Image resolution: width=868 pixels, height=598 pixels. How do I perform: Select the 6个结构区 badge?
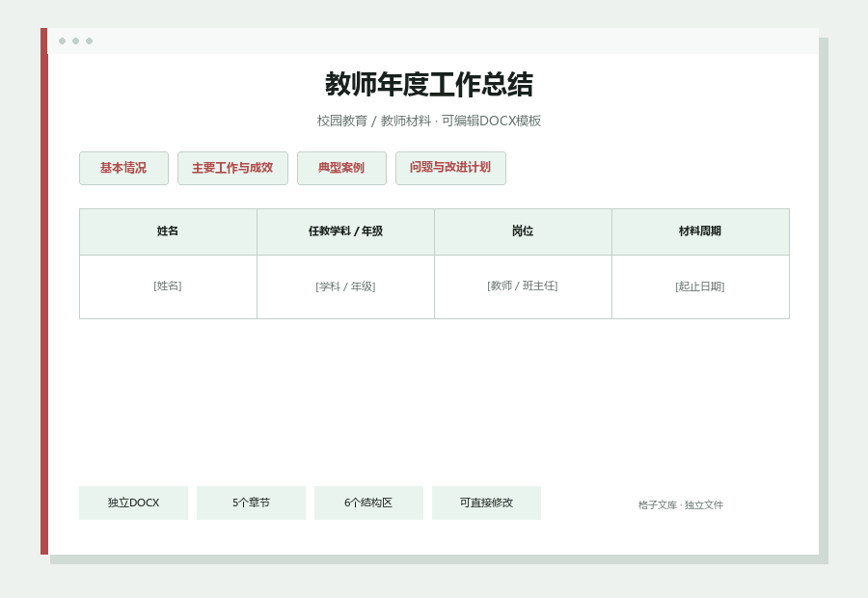(368, 503)
